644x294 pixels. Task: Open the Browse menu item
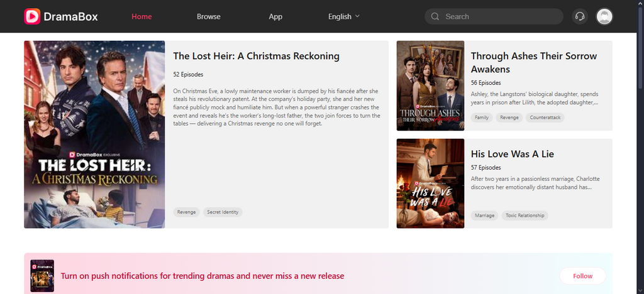[209, 16]
